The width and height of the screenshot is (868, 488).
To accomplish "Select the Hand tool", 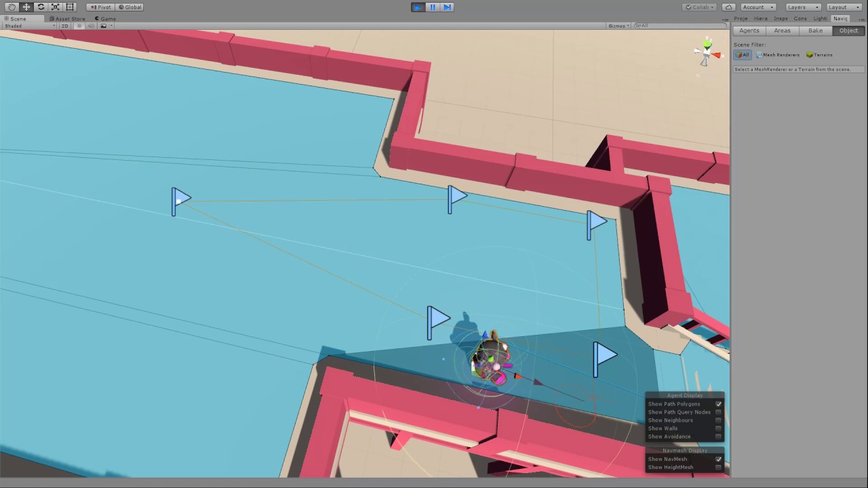I will click(12, 7).
